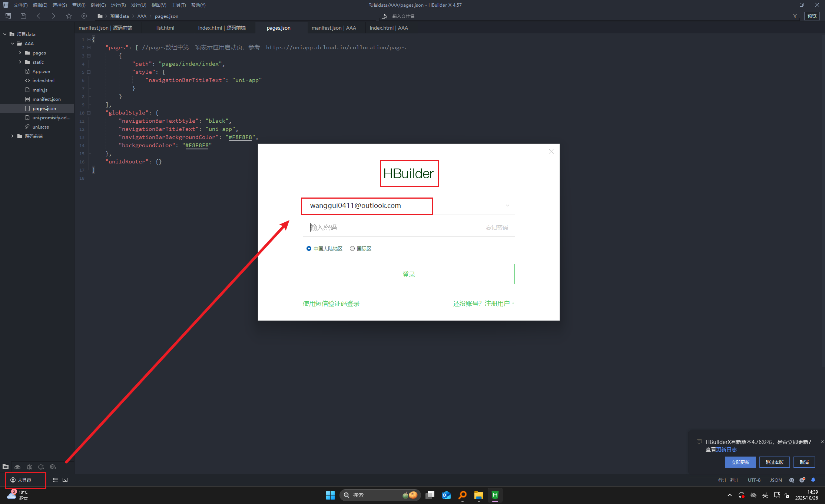Click the bookmark star toolbar icon
Image resolution: width=825 pixels, height=504 pixels.
69,16
